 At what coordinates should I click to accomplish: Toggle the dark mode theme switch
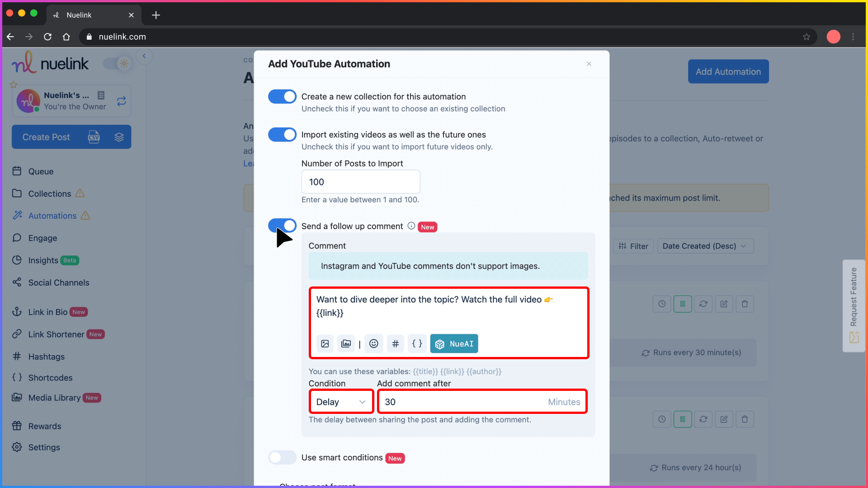117,64
